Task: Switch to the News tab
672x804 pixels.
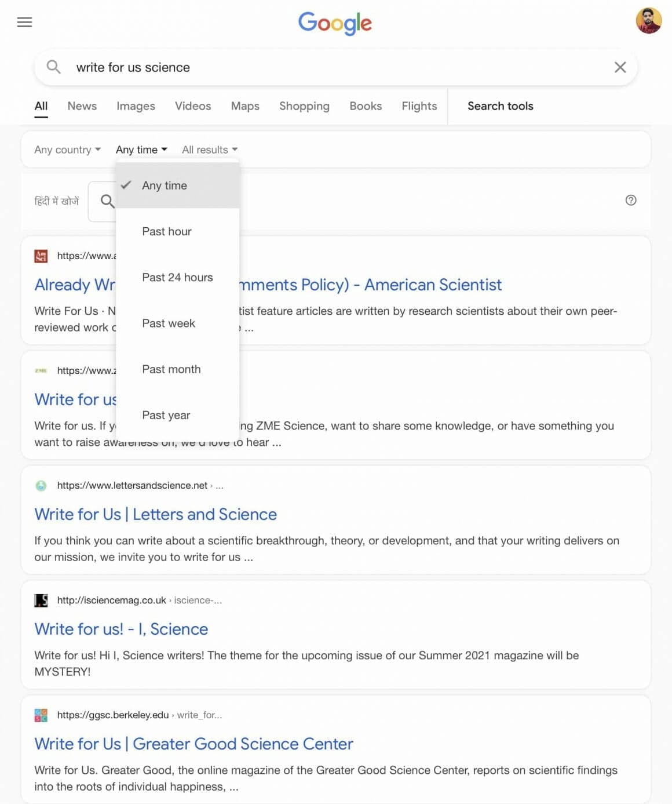Action: [x=82, y=106]
